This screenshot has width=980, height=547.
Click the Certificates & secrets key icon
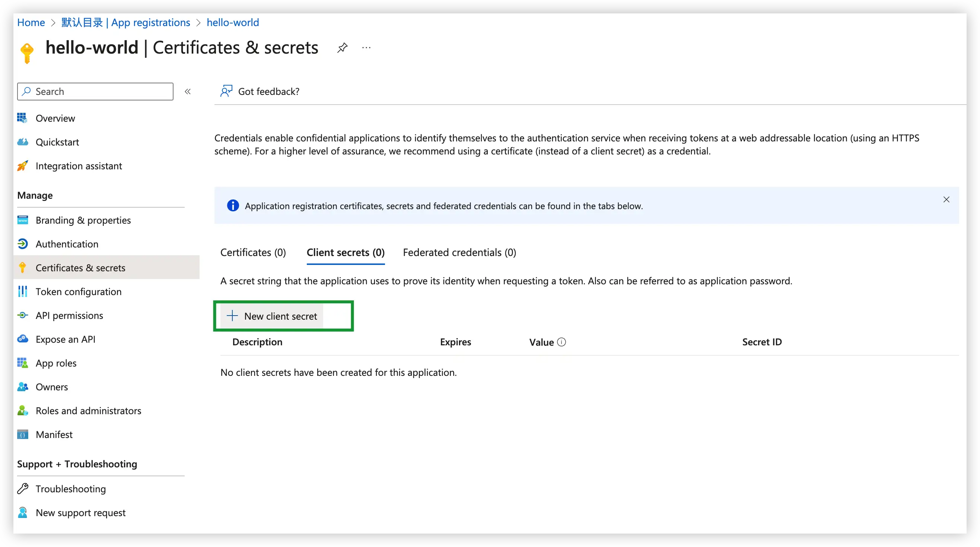click(x=22, y=268)
